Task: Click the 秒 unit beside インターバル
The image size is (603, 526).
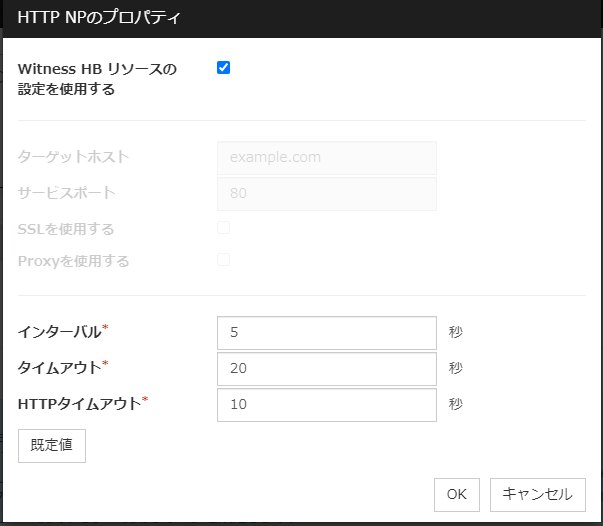Action: (x=456, y=333)
